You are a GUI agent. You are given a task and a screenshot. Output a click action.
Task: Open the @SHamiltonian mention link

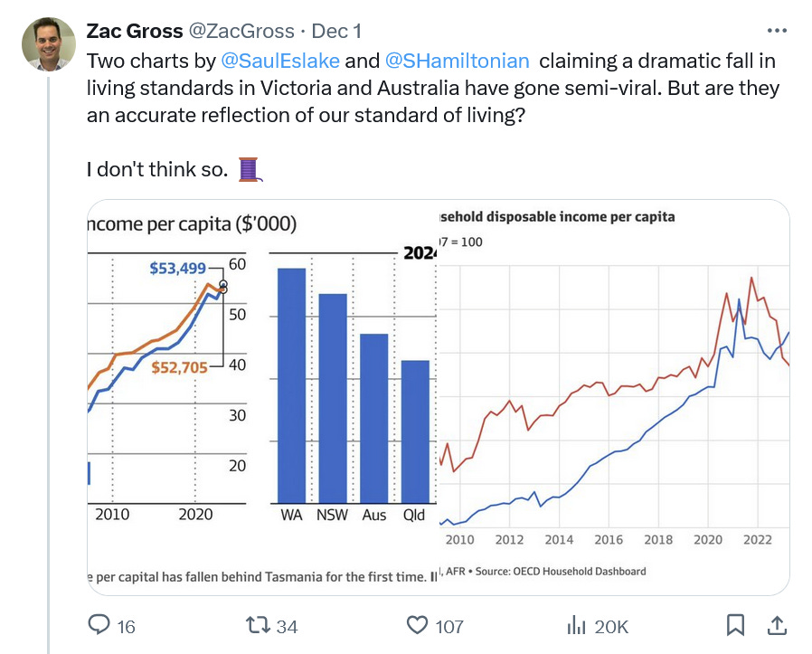pos(457,61)
